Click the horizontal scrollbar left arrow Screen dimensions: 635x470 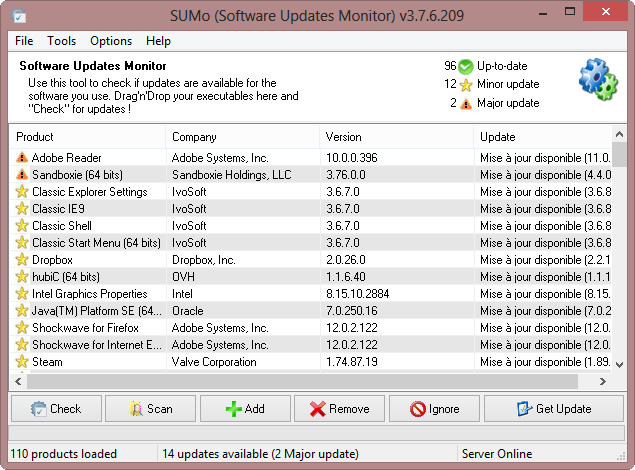coord(18,381)
